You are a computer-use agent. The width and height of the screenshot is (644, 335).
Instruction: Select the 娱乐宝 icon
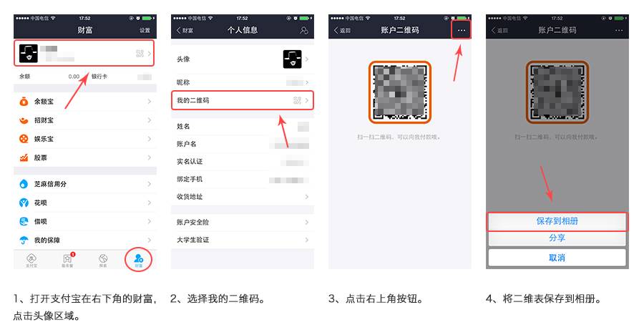click(x=24, y=139)
